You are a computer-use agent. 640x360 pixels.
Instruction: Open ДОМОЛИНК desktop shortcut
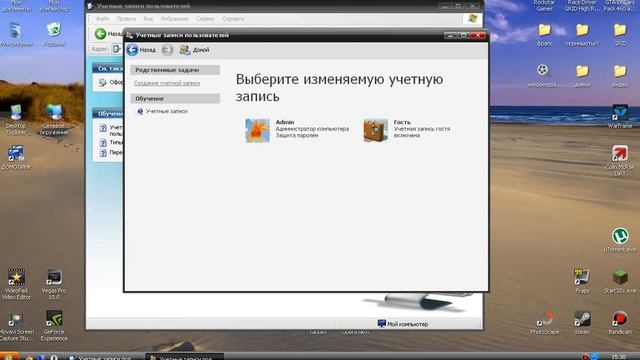coord(16,154)
